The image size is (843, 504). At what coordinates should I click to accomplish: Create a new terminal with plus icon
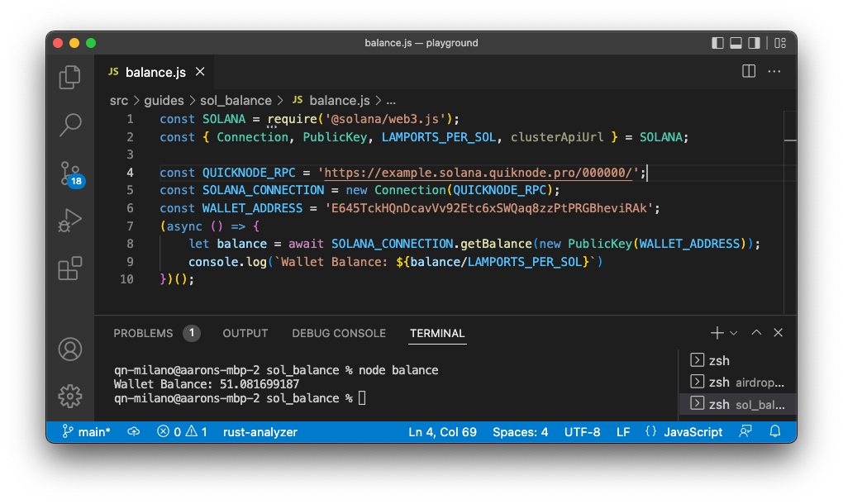pyautogui.click(x=716, y=333)
